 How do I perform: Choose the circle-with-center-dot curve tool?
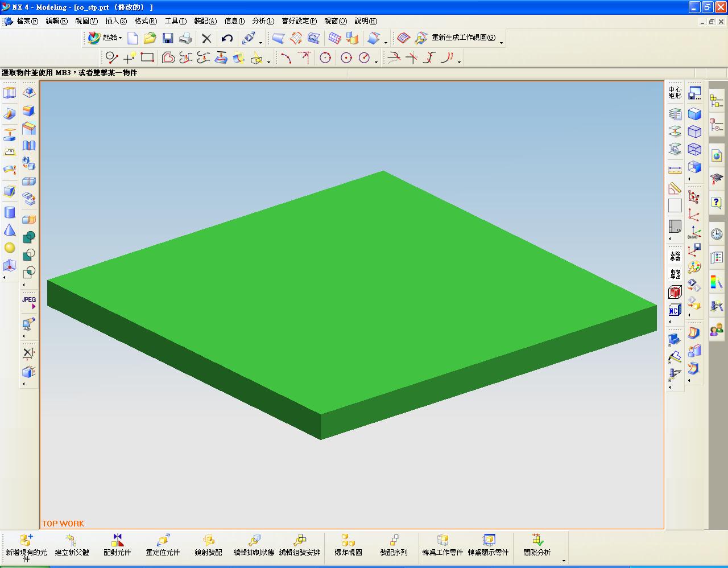tap(346, 57)
